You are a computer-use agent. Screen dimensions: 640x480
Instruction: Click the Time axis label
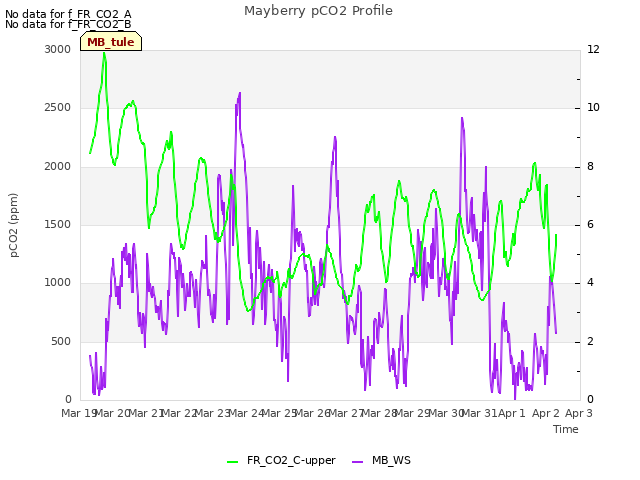click(x=566, y=429)
